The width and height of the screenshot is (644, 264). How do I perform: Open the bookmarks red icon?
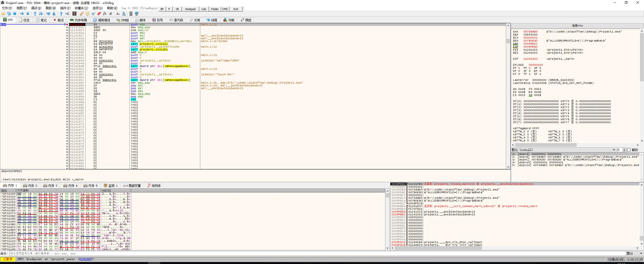[99, 14]
